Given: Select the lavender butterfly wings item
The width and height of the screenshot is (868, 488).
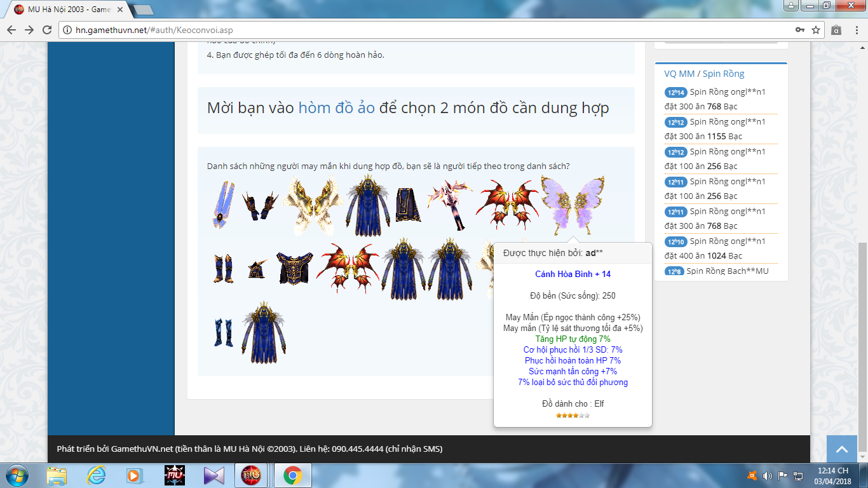Looking at the screenshot, I should (573, 205).
